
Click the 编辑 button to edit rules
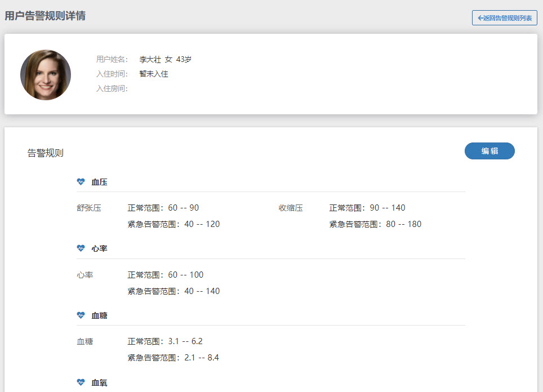coord(489,151)
